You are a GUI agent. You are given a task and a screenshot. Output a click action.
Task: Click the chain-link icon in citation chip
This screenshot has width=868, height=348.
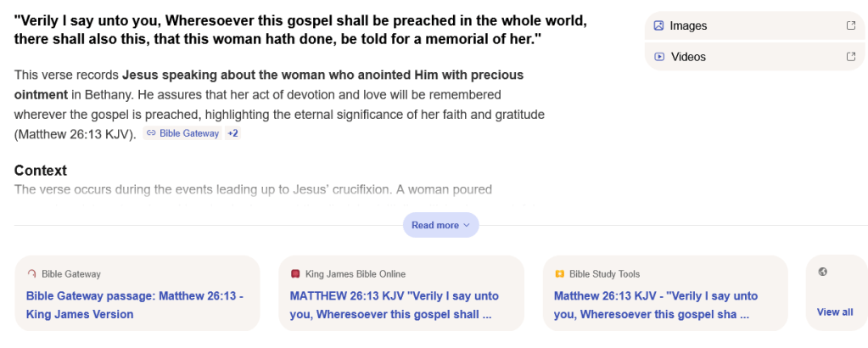tap(151, 133)
